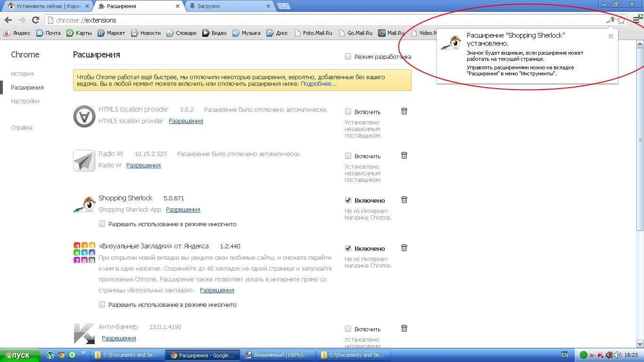Follow the Подробнее link in yellow notice
Screen dimensions: 644x362
319,83
